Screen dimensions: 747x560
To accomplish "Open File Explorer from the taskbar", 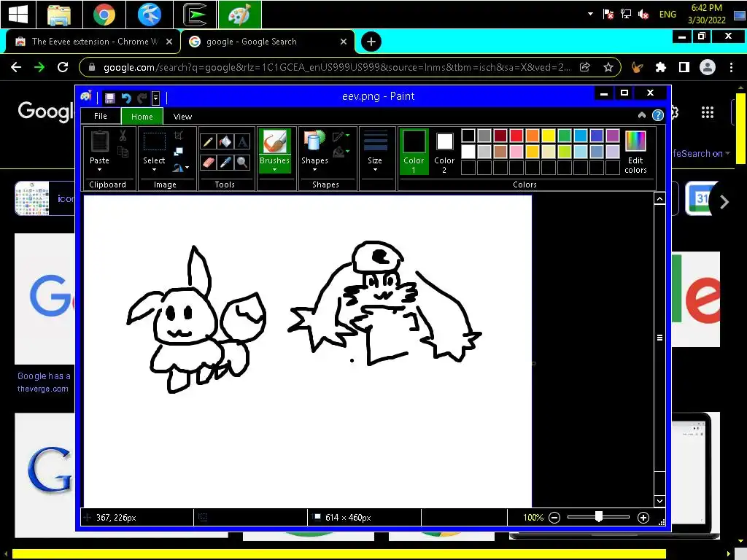I will coord(59,15).
